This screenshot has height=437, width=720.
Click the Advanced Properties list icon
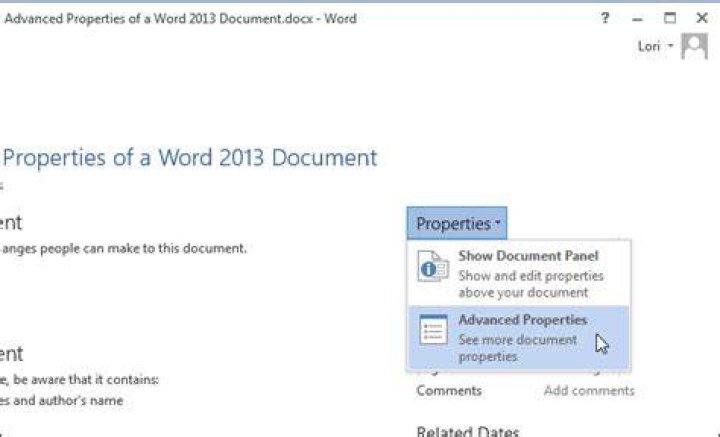click(x=433, y=330)
